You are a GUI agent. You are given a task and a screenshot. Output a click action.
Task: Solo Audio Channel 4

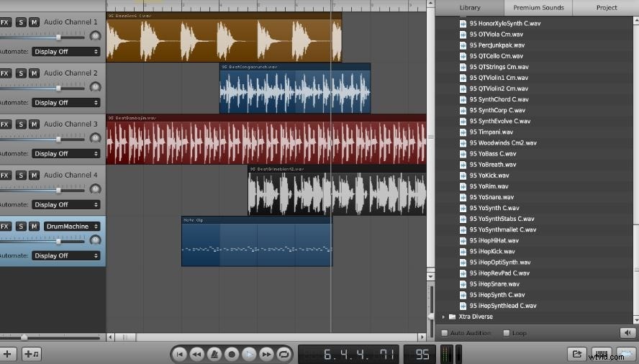coord(21,175)
